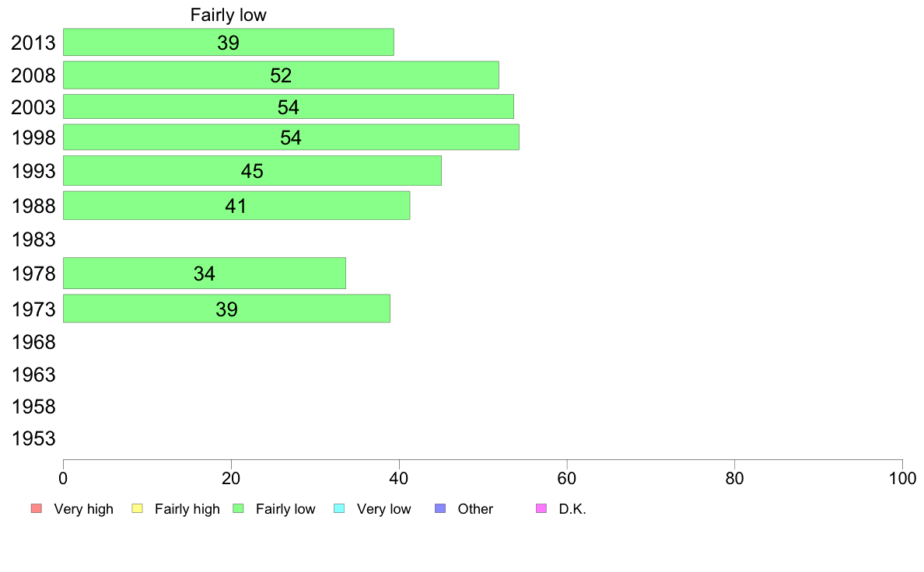
Task: Select the 1973 green bar
Action: [226, 309]
